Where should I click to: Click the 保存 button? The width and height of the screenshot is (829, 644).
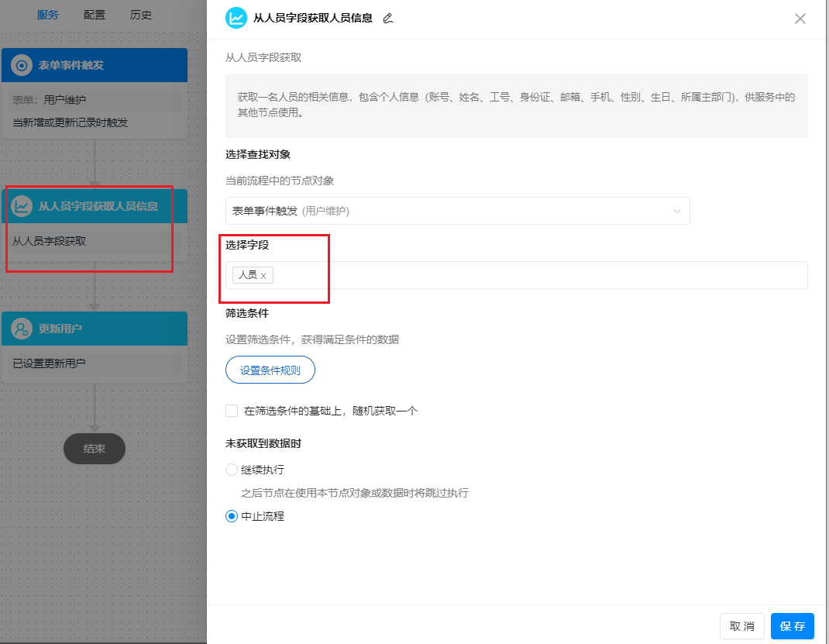792,626
